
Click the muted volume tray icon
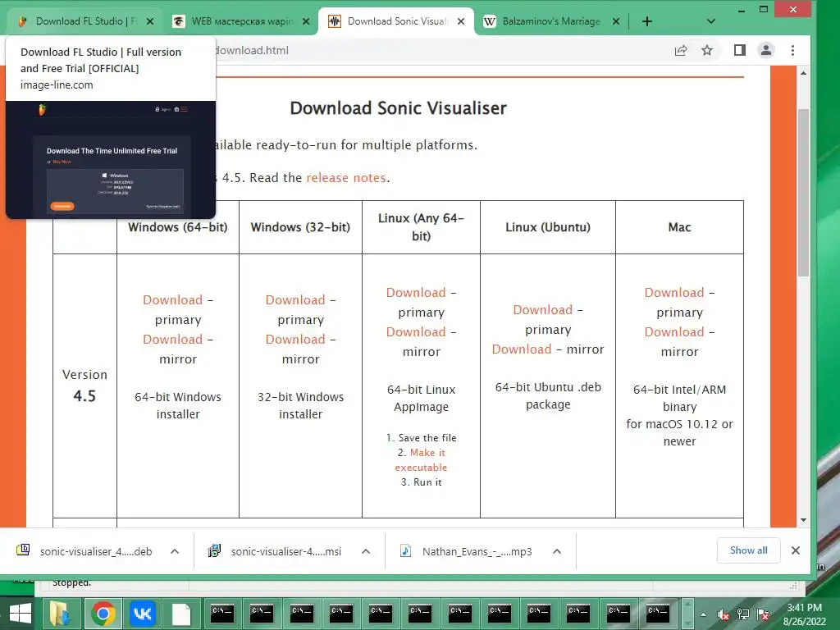724,614
